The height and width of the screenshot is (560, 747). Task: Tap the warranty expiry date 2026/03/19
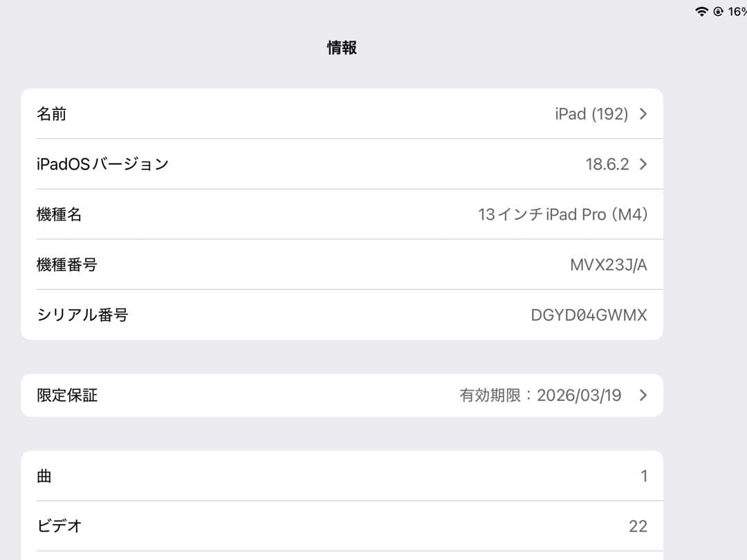tap(580, 395)
